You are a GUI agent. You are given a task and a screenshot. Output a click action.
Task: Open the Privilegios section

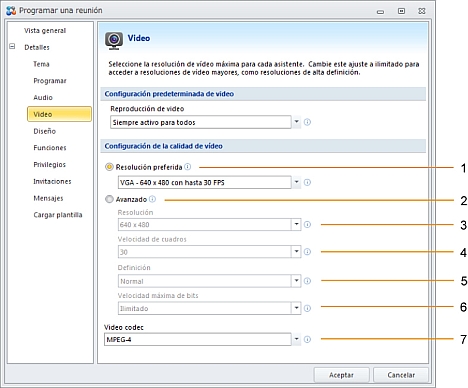[50, 165]
